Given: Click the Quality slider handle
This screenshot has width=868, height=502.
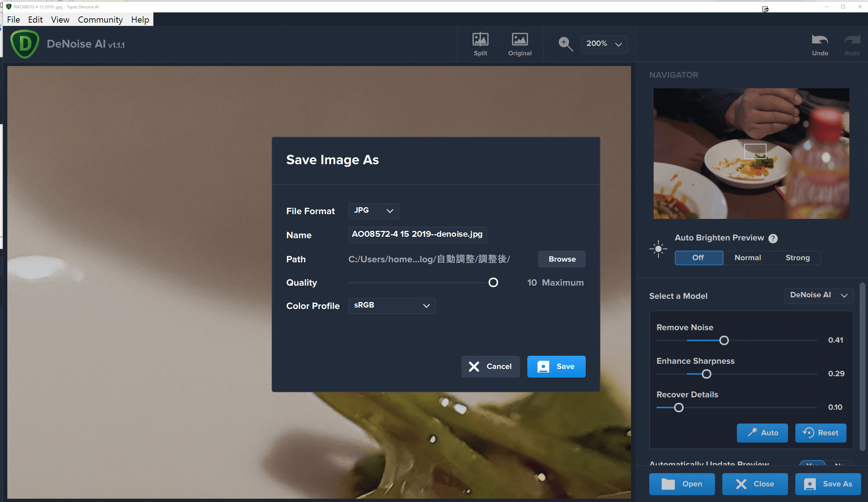Looking at the screenshot, I should (x=493, y=282).
